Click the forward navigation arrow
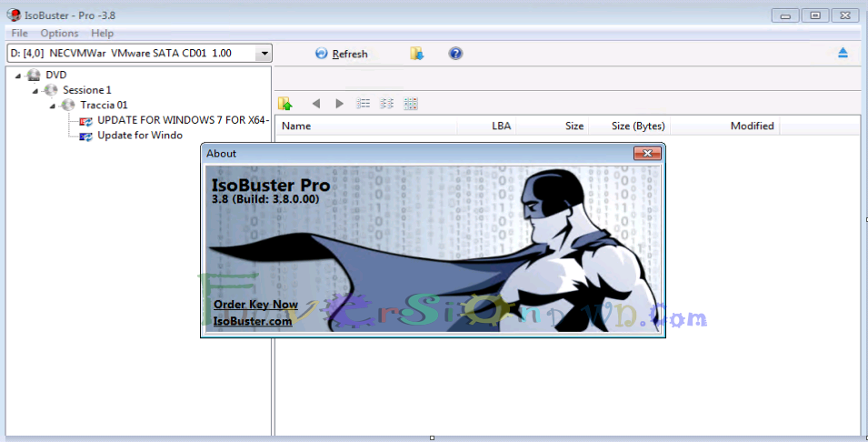 (x=339, y=103)
